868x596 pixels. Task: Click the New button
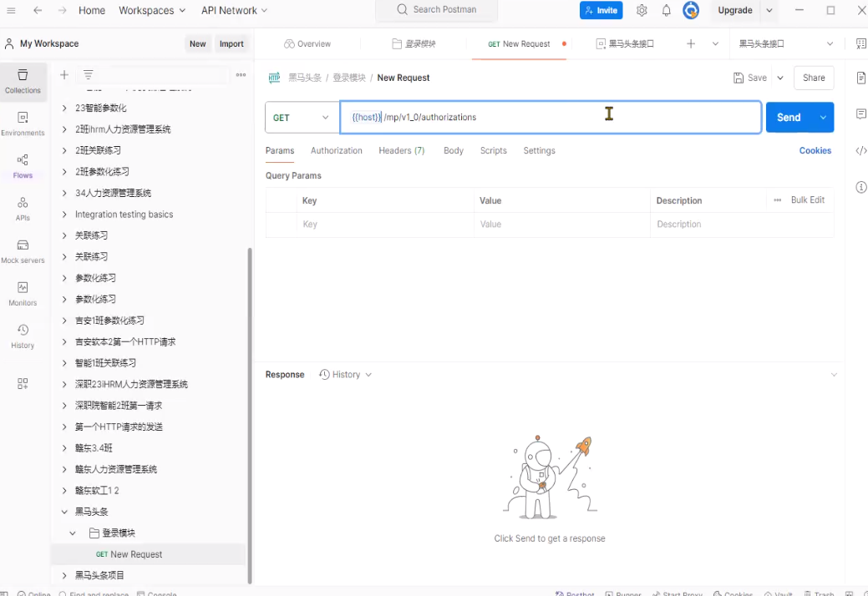click(x=198, y=43)
